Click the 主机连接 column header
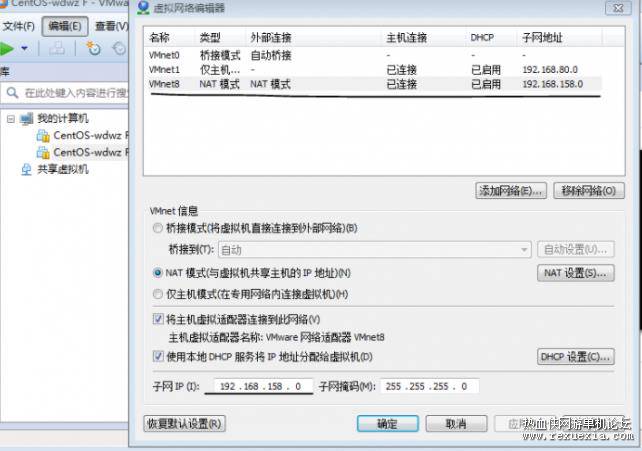 [423, 38]
